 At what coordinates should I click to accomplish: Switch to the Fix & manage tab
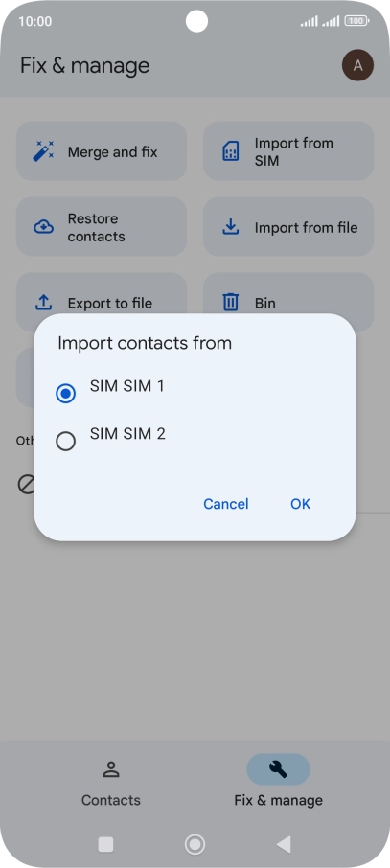tap(278, 784)
